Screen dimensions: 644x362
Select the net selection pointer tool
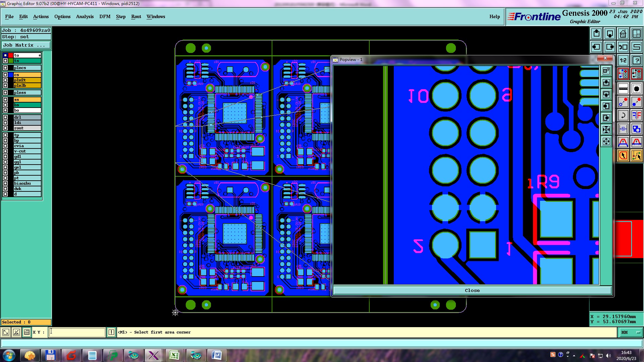point(636,156)
